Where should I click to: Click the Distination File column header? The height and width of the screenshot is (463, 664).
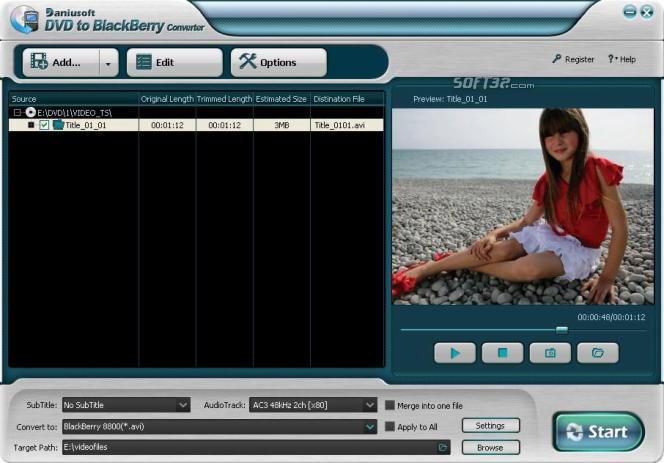(x=347, y=99)
